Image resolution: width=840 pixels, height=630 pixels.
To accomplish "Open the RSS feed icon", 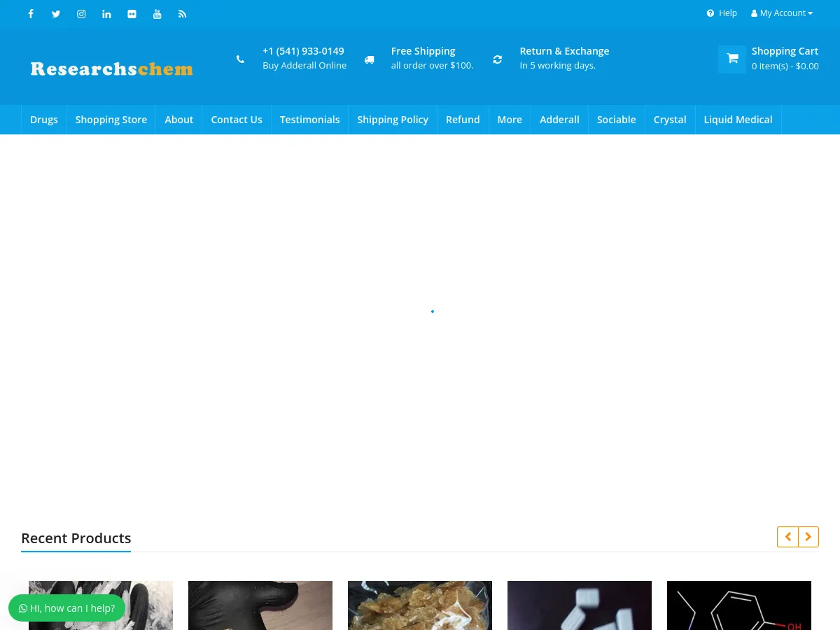I will 182,14.
